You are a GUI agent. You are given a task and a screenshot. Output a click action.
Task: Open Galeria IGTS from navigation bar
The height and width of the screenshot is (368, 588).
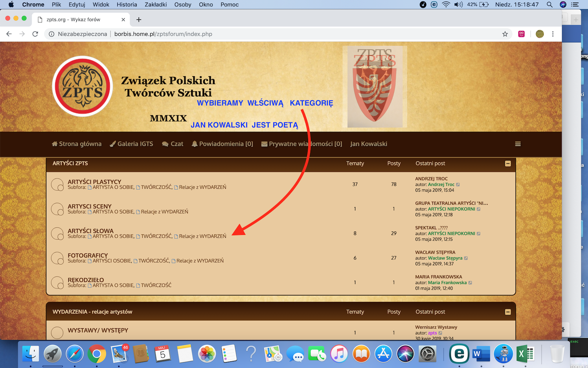(x=132, y=144)
